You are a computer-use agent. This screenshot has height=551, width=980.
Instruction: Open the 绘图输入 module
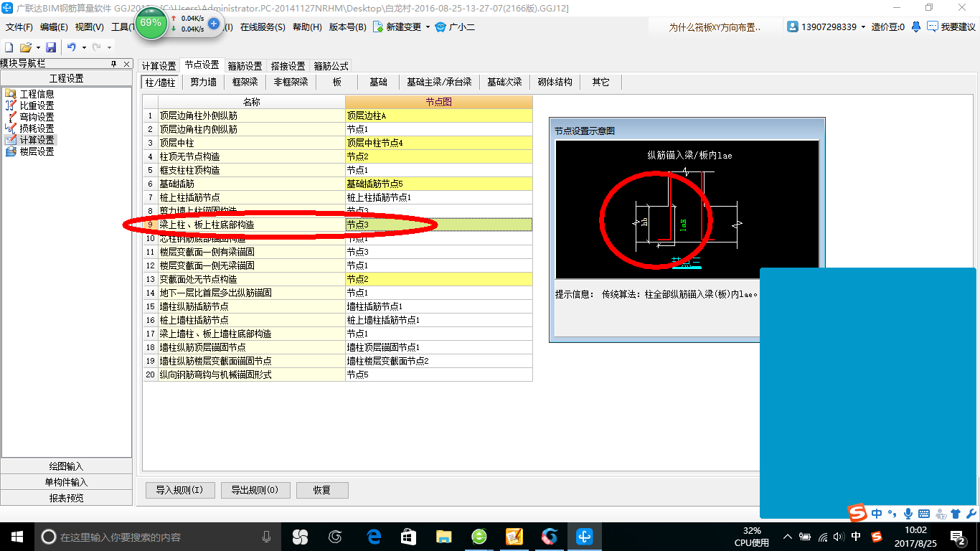pos(66,466)
